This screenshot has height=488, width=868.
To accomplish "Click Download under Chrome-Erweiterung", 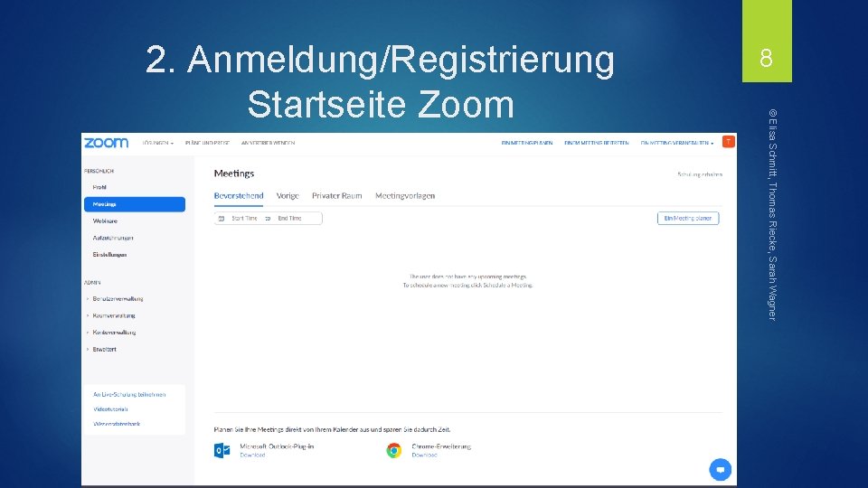I will click(425, 455).
